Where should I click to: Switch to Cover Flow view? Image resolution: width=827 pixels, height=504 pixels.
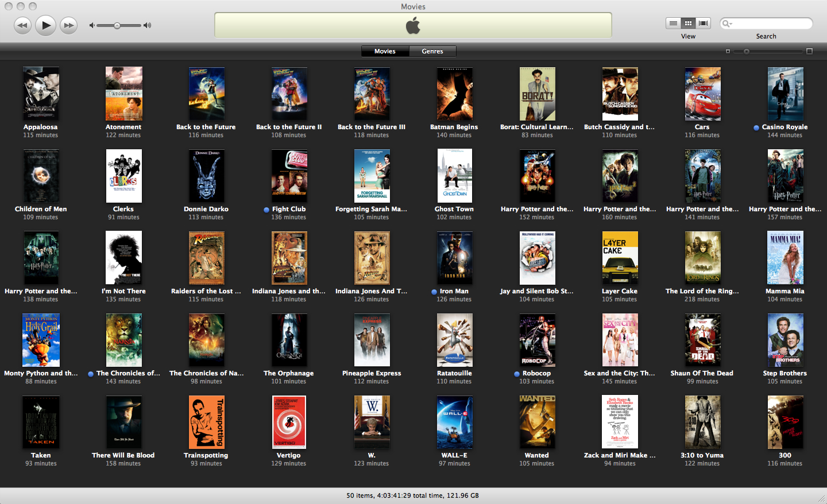(704, 24)
